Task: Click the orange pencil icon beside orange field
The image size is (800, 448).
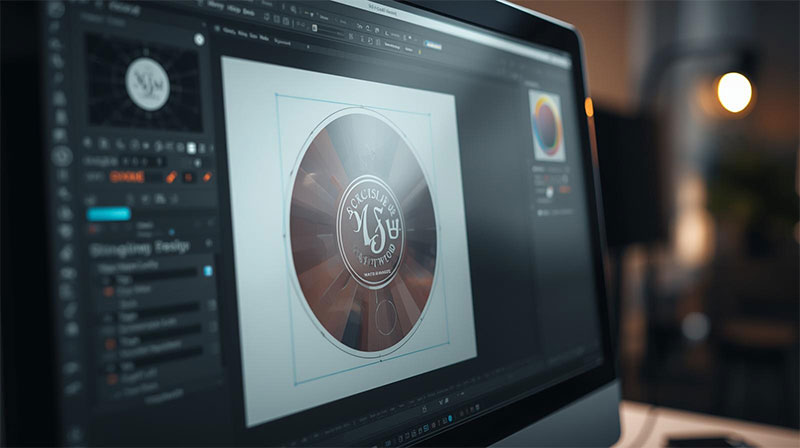Action: coord(171,177)
